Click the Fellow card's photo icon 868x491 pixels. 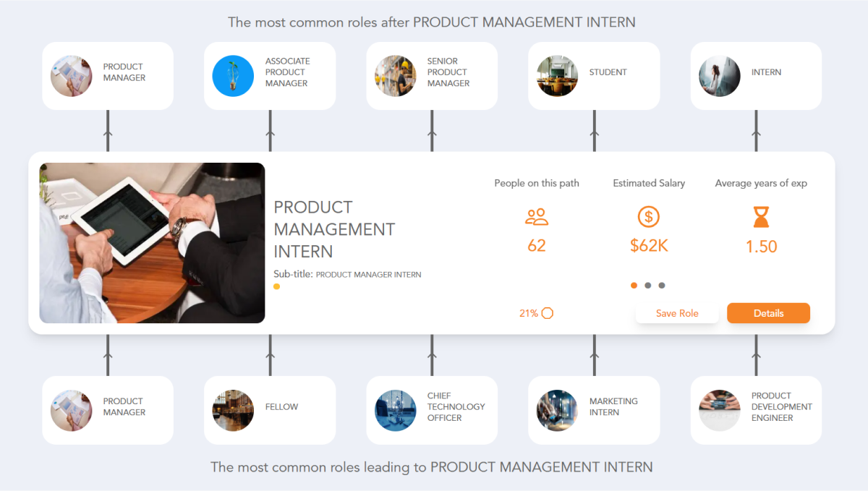(x=233, y=410)
